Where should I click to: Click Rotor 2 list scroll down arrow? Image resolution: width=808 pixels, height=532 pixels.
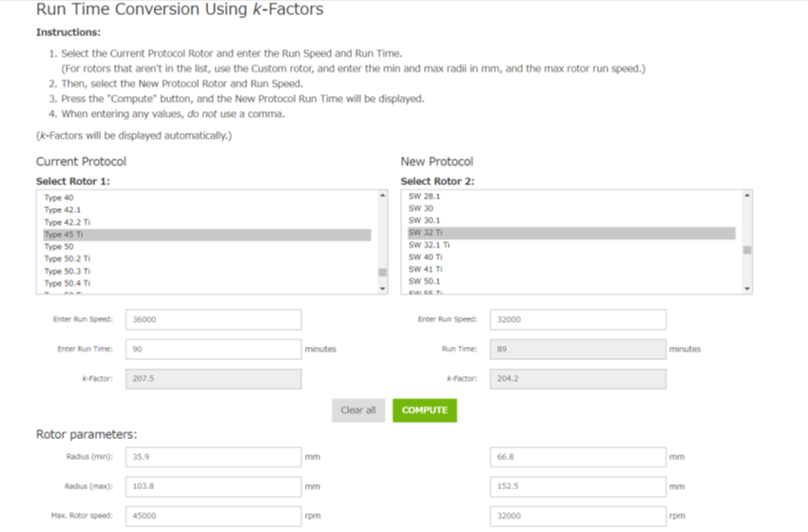click(x=747, y=289)
